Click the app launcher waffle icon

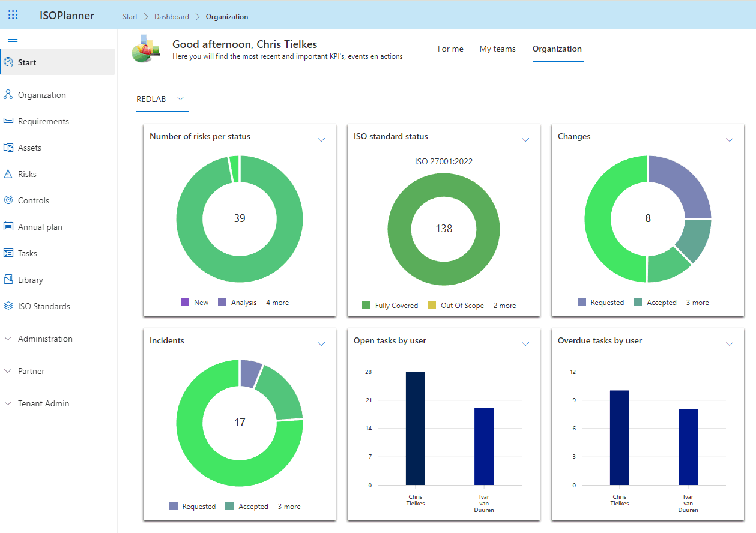coord(13,14)
